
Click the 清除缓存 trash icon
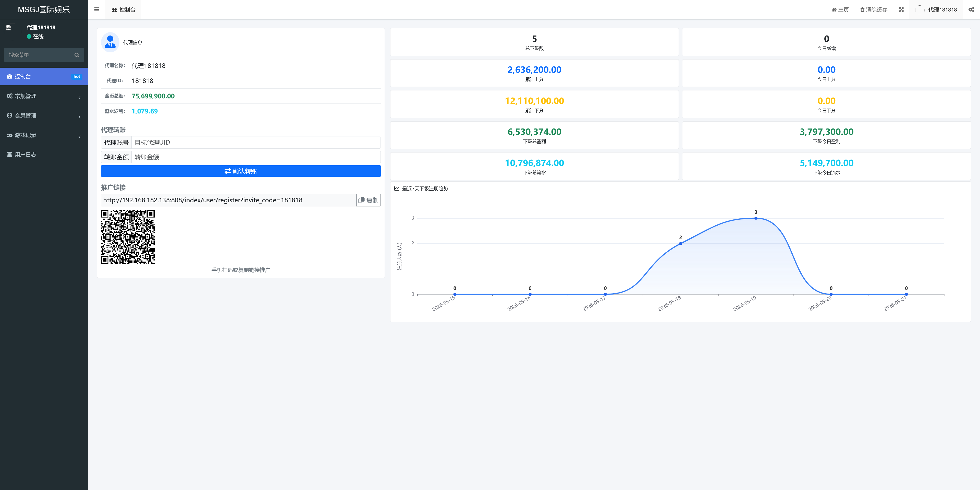[862, 9]
